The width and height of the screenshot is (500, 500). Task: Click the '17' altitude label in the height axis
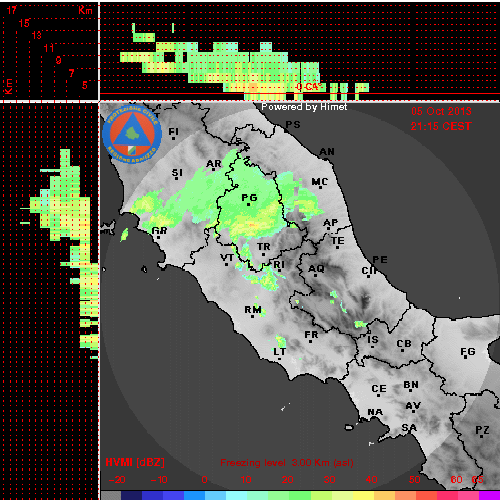point(11,10)
